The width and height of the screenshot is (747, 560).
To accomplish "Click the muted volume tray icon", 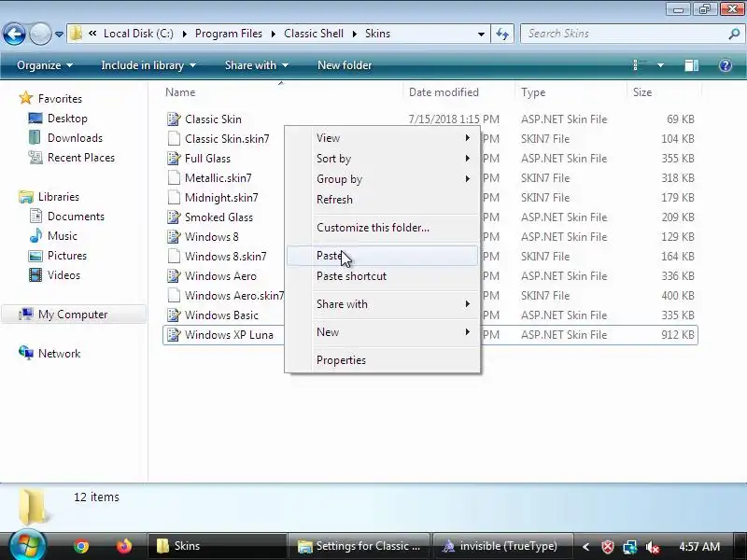I will (651, 547).
